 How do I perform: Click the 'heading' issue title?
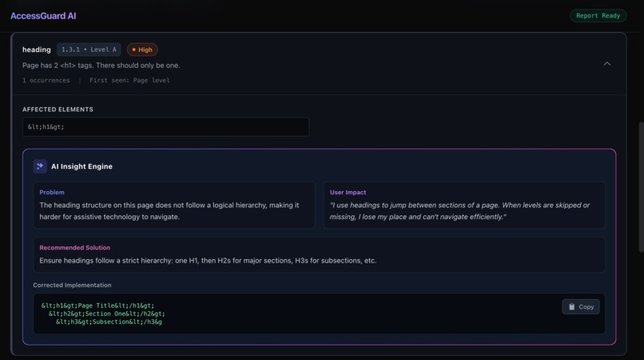37,50
